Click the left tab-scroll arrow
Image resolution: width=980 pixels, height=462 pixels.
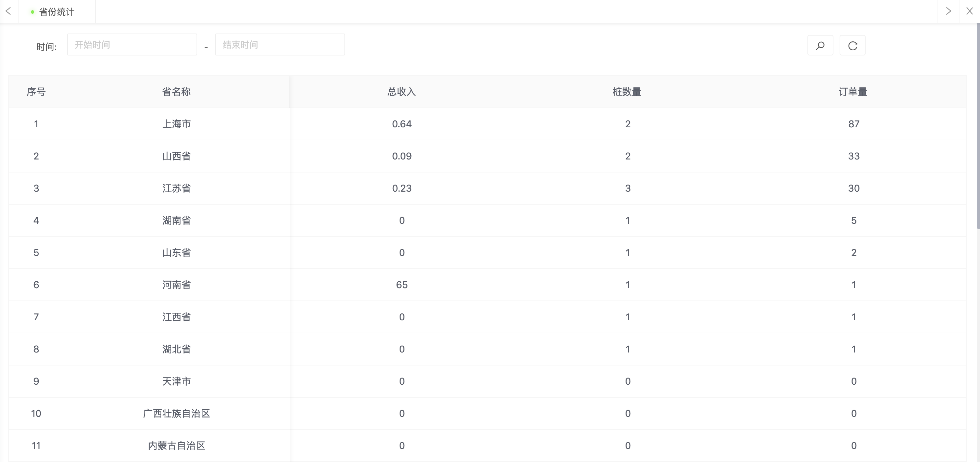click(x=8, y=11)
